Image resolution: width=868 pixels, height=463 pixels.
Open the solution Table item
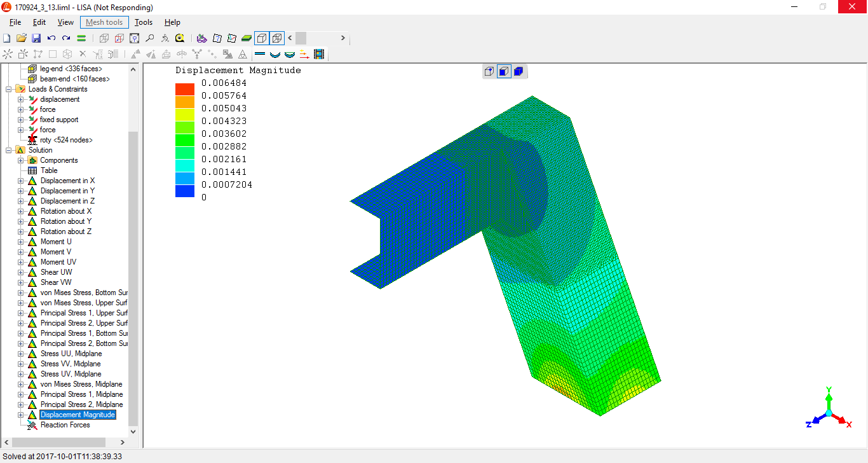(x=49, y=170)
